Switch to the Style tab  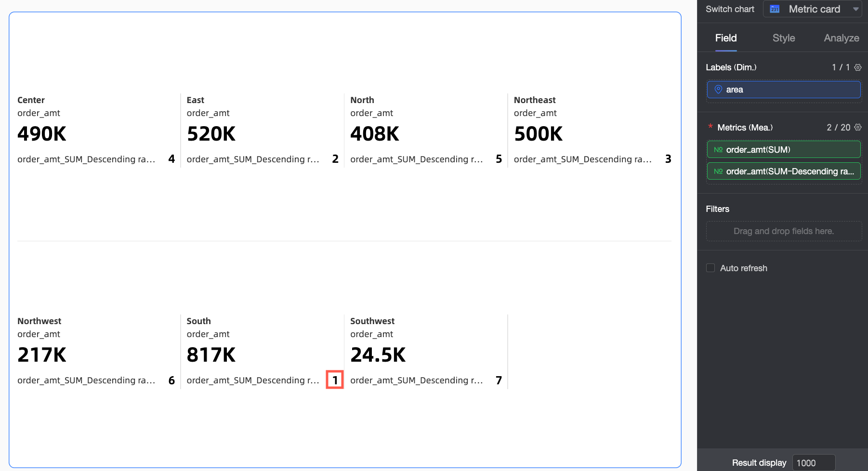[784, 38]
